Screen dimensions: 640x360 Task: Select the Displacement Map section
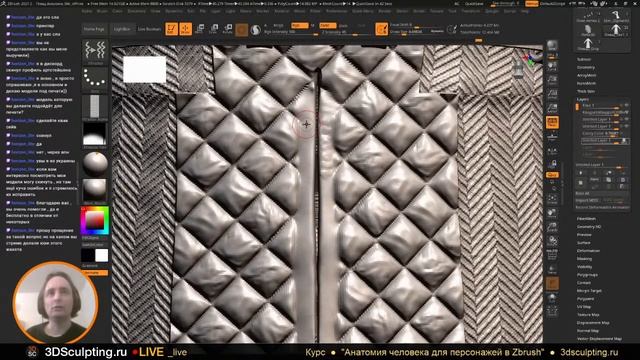(x=593, y=322)
